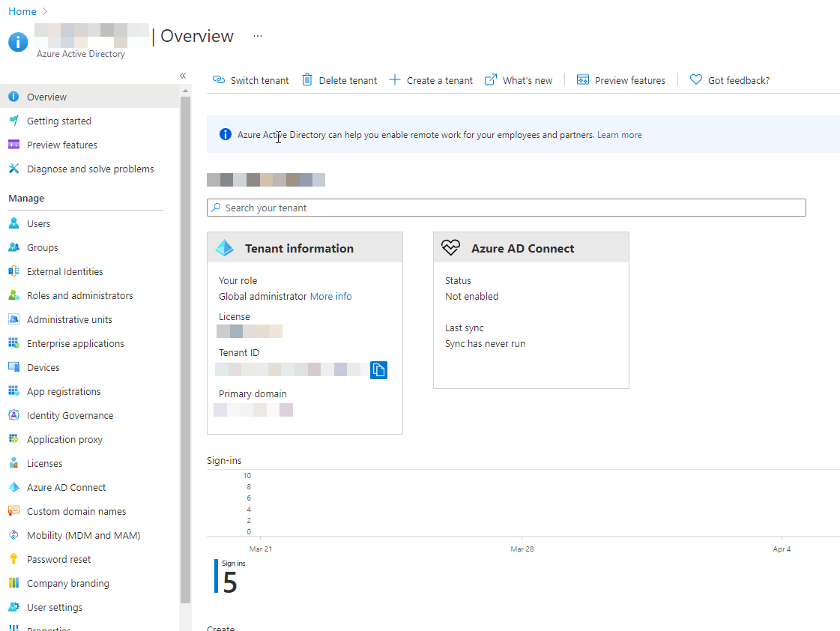Click the 'Not enabled' status text
This screenshot has height=631, width=840.
coord(471,296)
